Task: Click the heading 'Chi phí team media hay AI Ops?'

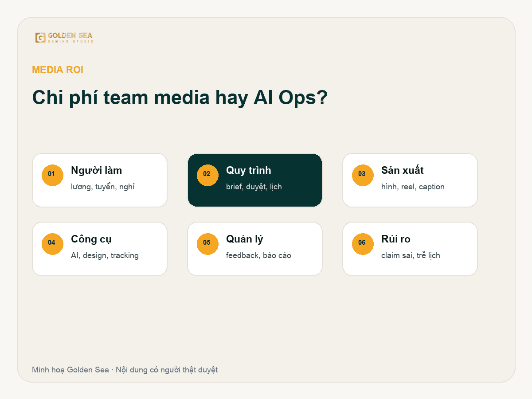Action: tap(180, 98)
